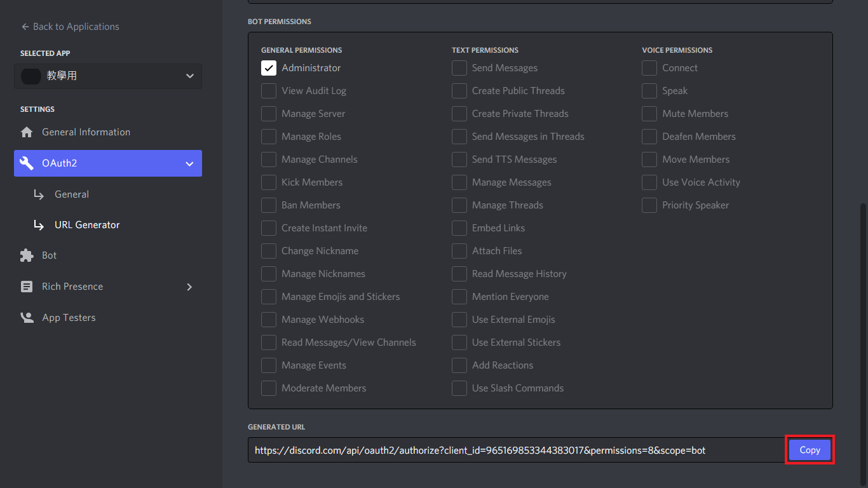Click the arrow icon beside URL Generator
Image resolution: width=868 pixels, height=488 pixels.
(x=39, y=225)
